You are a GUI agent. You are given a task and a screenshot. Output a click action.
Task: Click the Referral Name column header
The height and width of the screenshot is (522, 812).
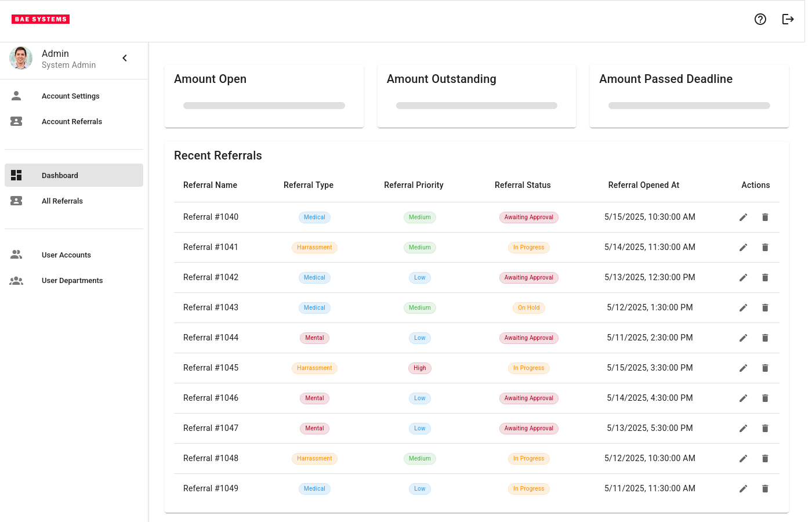pyautogui.click(x=210, y=185)
